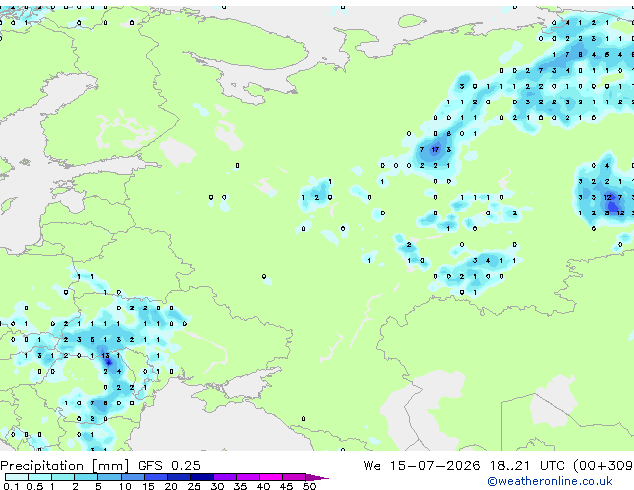Viewport: 634px width, 490px height.
Task: Click the legend label '10'
Action: [125, 486]
